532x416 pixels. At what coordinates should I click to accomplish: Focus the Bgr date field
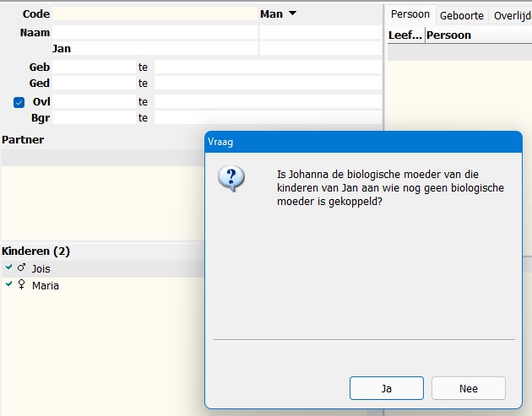[93, 118]
